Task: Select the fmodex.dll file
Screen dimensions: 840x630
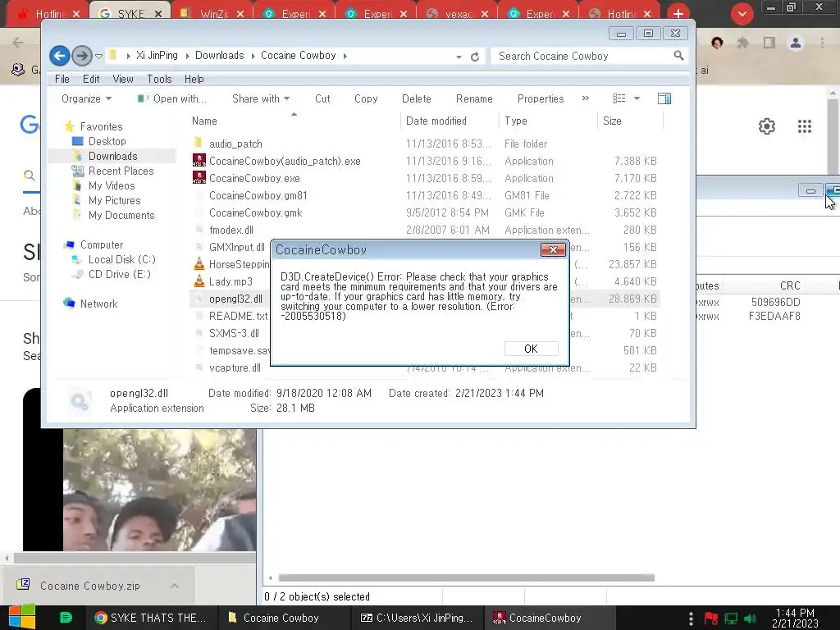Action: pos(231,230)
